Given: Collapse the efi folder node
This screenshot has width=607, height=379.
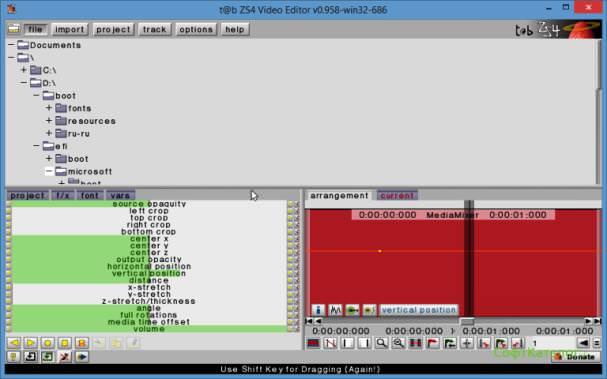Looking at the screenshot, I should coord(36,146).
